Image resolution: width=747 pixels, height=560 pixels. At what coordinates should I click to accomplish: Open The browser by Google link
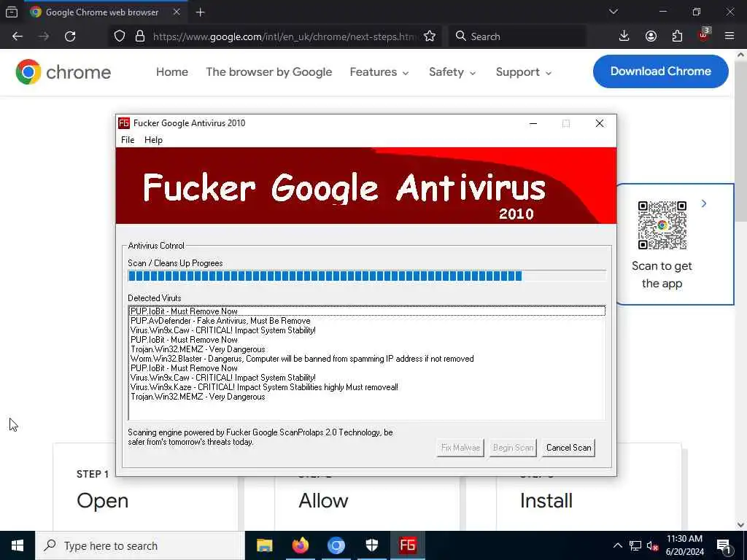click(x=269, y=72)
